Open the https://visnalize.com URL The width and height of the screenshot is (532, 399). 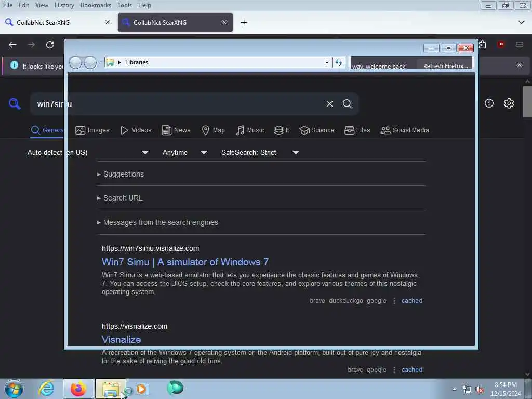135,326
